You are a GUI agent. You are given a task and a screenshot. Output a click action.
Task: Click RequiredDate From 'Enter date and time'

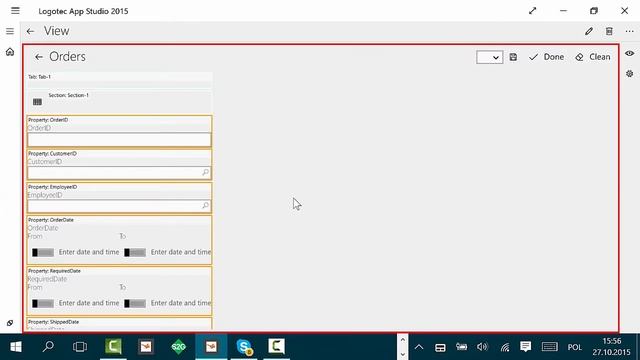89,303
